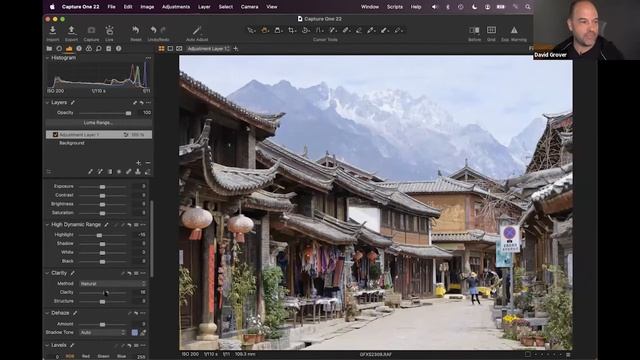
Task: Click the Undo arrow
Action: [153, 30]
